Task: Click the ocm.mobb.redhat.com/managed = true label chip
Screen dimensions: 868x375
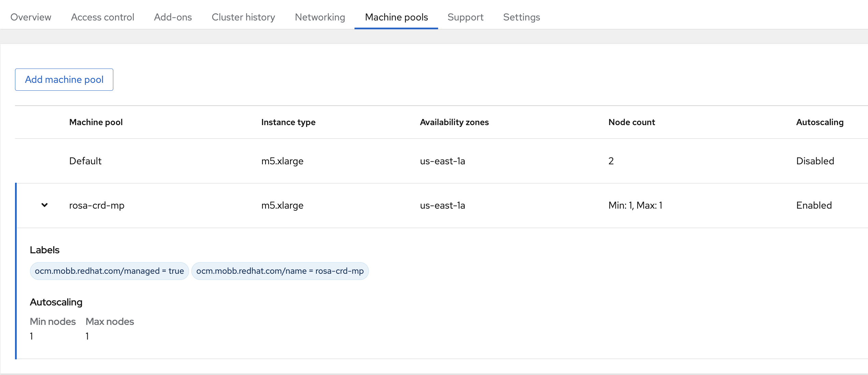Action: (109, 271)
